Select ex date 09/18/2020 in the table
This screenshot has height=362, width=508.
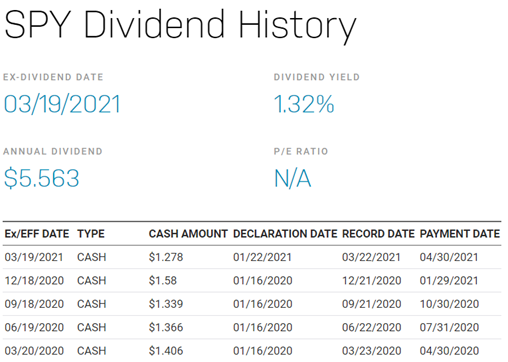(x=34, y=304)
